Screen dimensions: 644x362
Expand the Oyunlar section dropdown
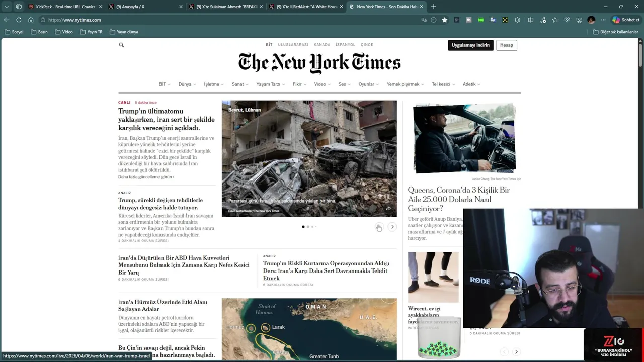coord(369,84)
